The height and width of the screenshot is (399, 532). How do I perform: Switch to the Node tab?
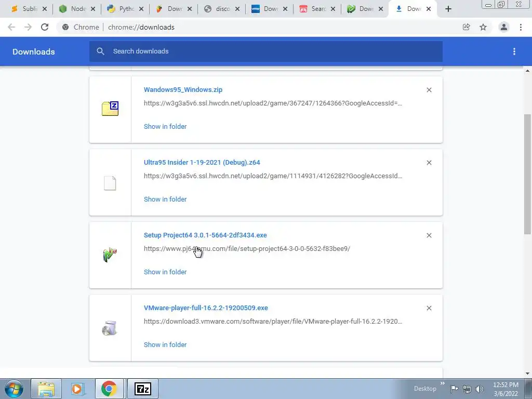[73, 9]
